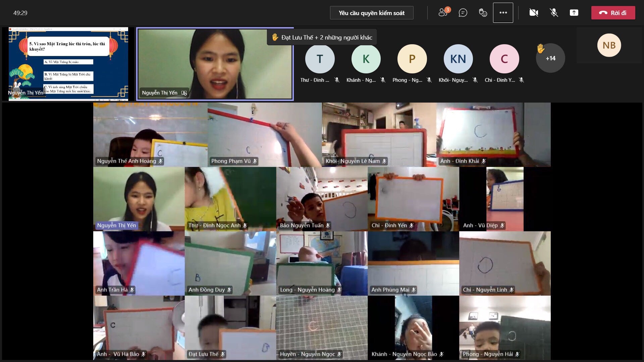The image size is (644, 362).
Task: Toggle the camera on
Action: click(533, 13)
